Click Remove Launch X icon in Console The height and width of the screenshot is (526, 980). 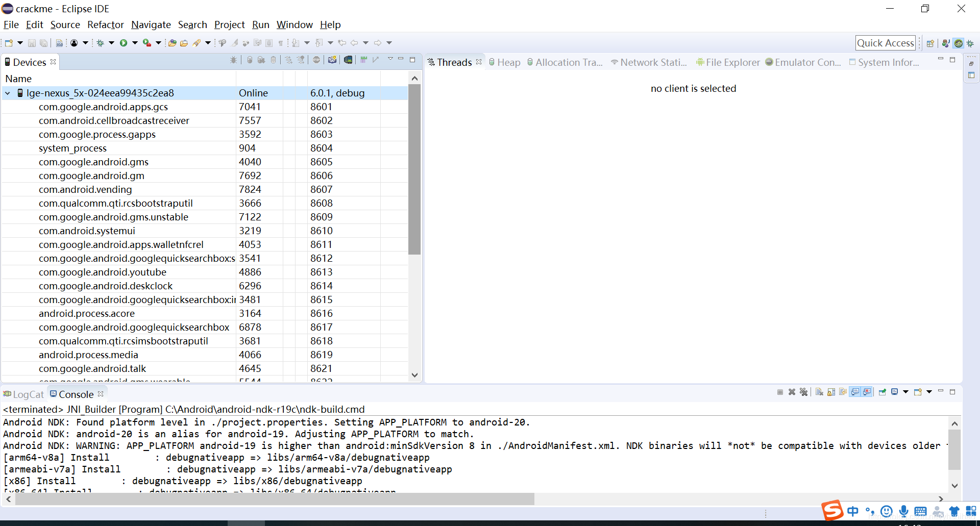click(x=792, y=392)
